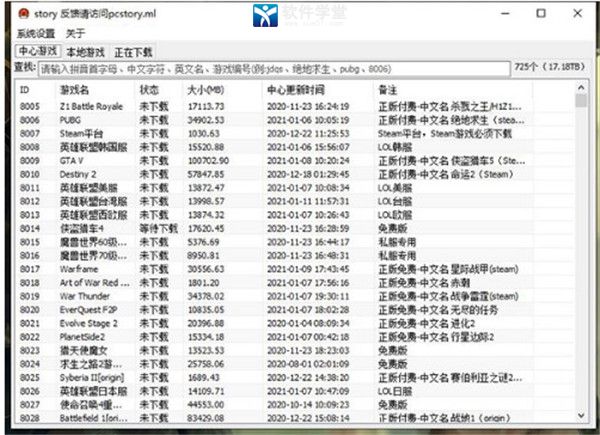The width and height of the screenshot is (600, 435).
Task: Select the 魔兽世界70级 row
Action: coord(294,256)
